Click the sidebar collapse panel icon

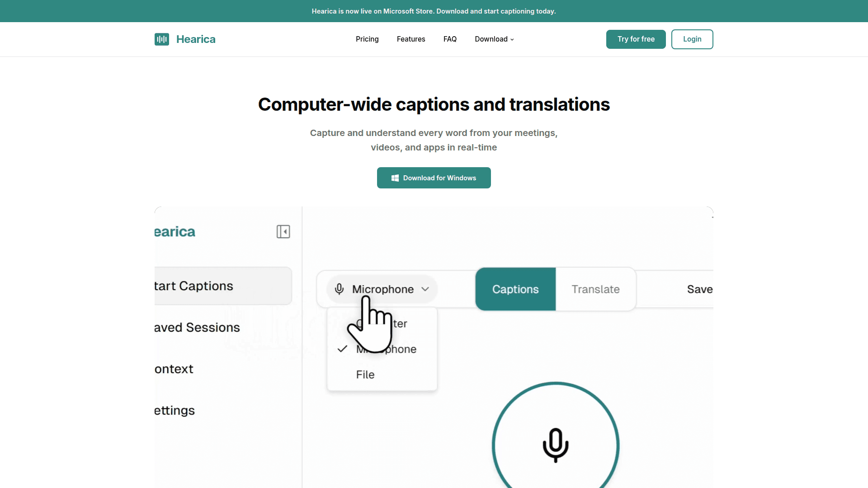[283, 232]
